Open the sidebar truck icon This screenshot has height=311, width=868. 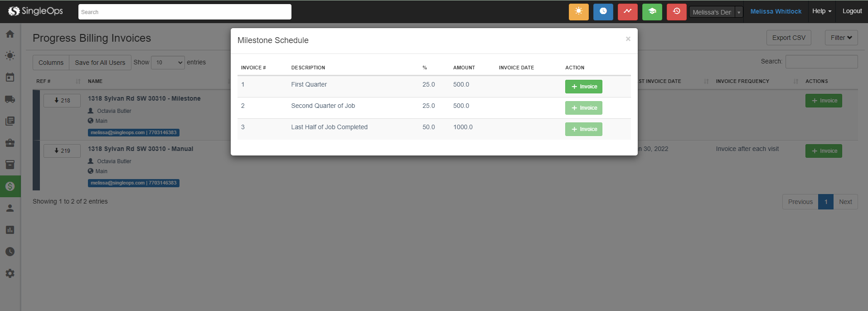pos(10,99)
